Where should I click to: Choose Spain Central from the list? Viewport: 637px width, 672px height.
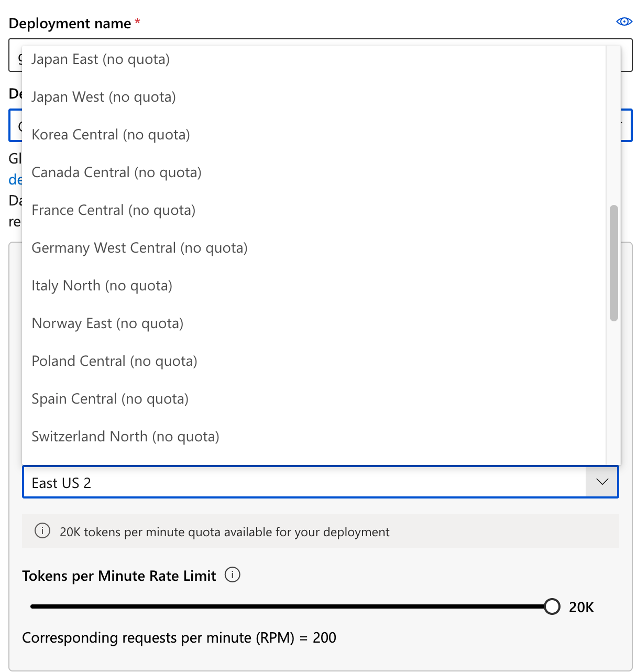click(x=314, y=399)
